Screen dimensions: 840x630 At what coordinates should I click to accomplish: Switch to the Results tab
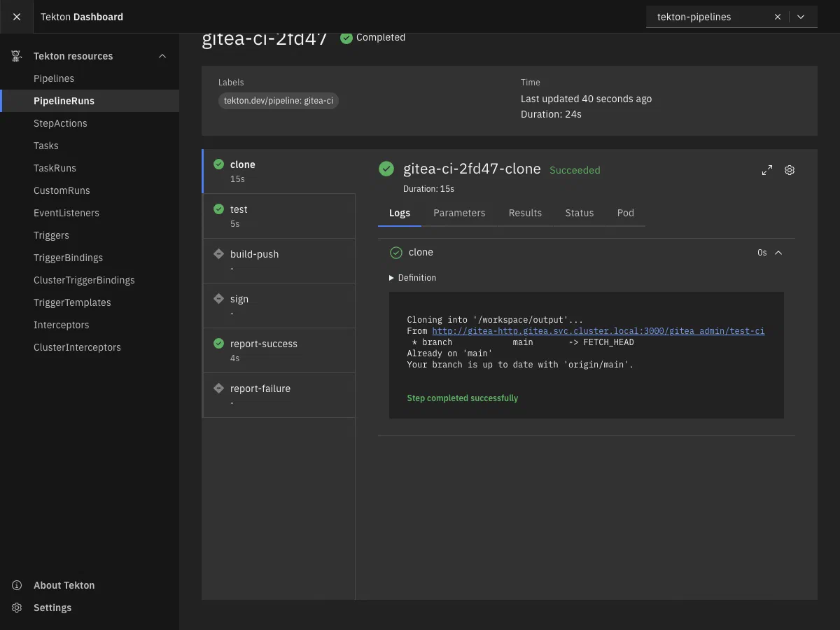point(525,213)
